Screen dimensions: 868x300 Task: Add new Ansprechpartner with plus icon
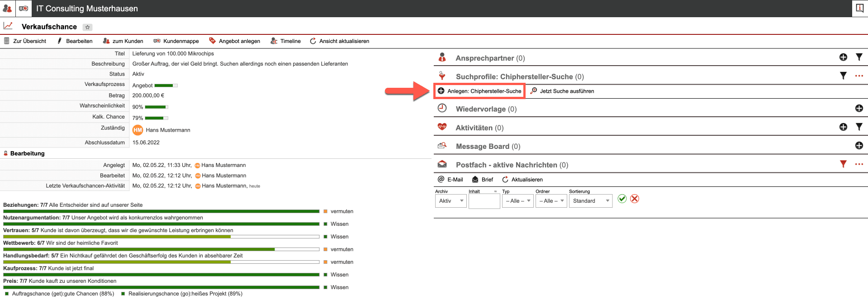click(x=843, y=57)
